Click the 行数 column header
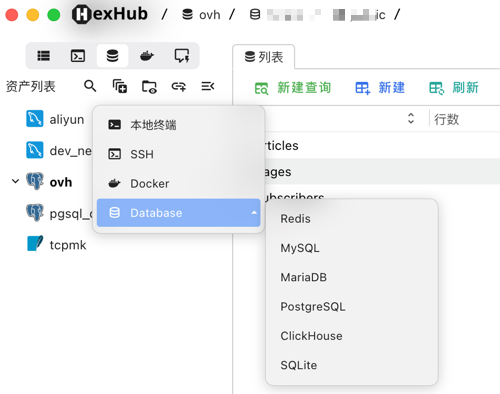This screenshot has height=394, width=500. click(x=446, y=119)
